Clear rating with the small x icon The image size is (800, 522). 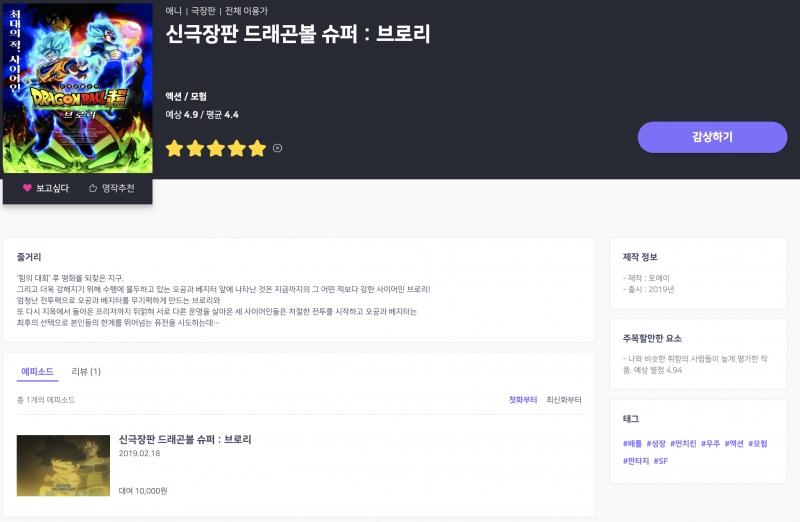[x=278, y=149]
